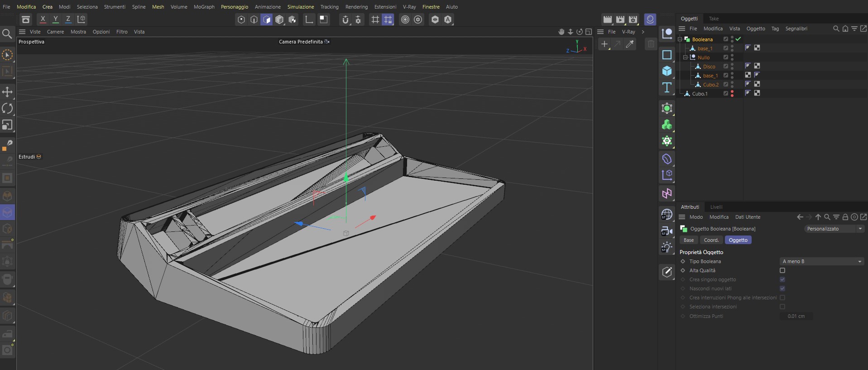Open the Mesh menu
868x370 pixels.
click(158, 7)
